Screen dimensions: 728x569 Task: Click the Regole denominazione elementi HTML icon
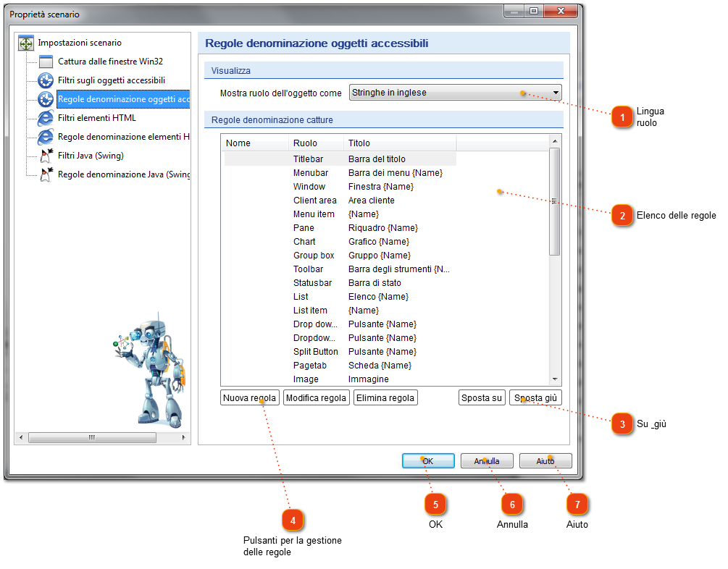[x=46, y=137]
